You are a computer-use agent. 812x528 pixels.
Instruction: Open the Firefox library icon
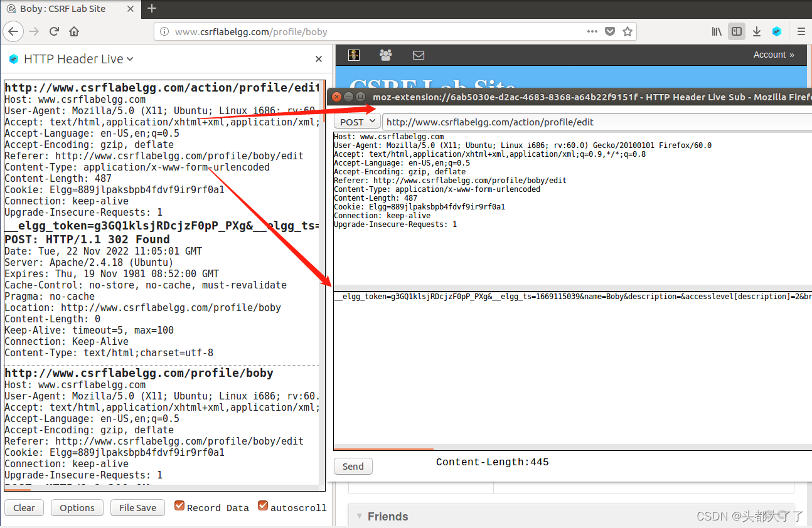716,31
